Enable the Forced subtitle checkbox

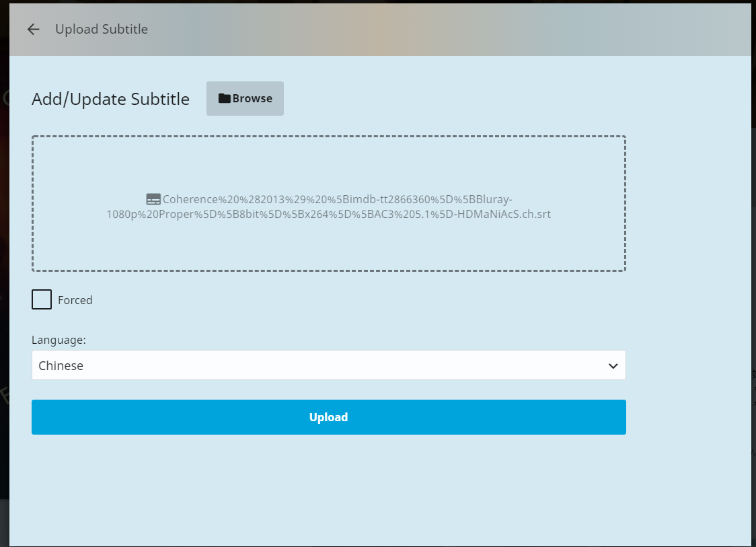tap(41, 299)
